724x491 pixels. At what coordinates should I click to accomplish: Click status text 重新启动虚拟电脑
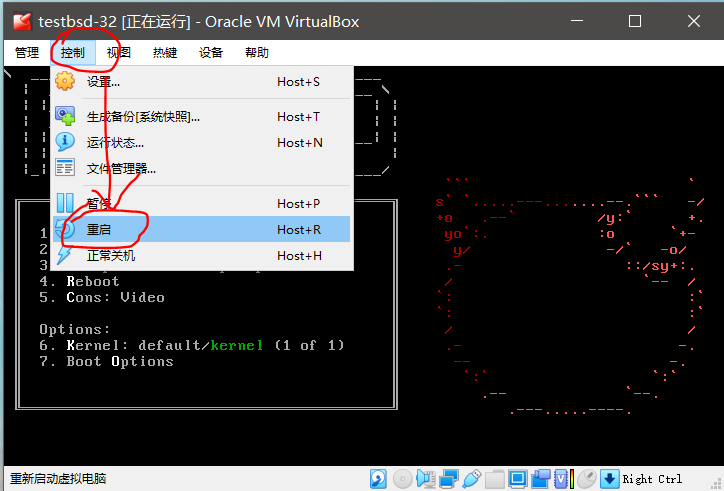[x=58, y=479]
